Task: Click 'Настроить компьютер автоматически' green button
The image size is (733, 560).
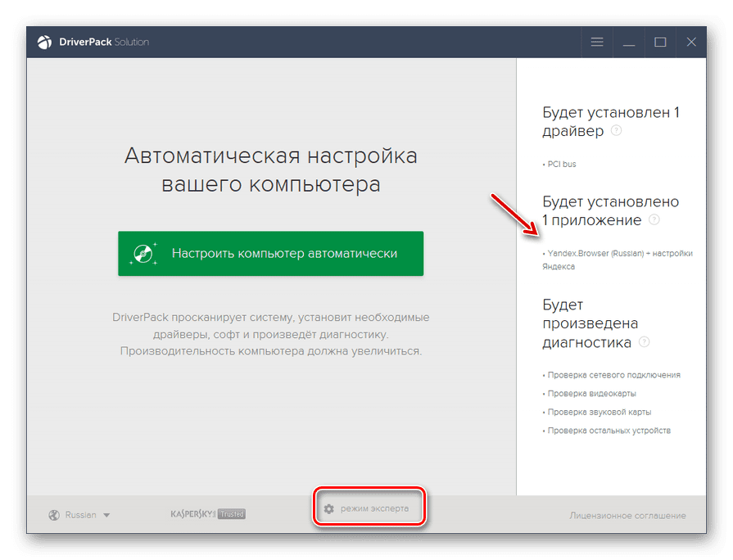Action: click(270, 253)
